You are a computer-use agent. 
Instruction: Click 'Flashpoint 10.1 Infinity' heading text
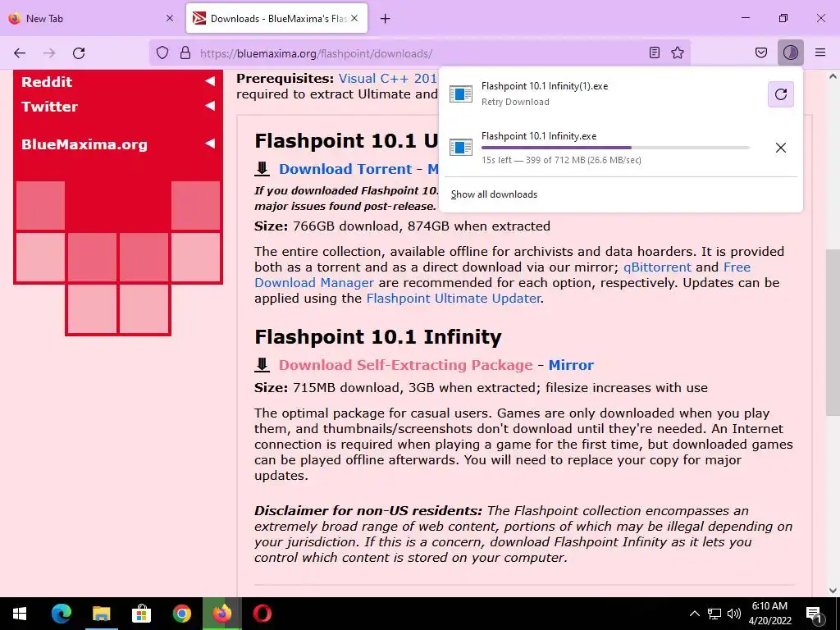pyautogui.click(x=377, y=337)
